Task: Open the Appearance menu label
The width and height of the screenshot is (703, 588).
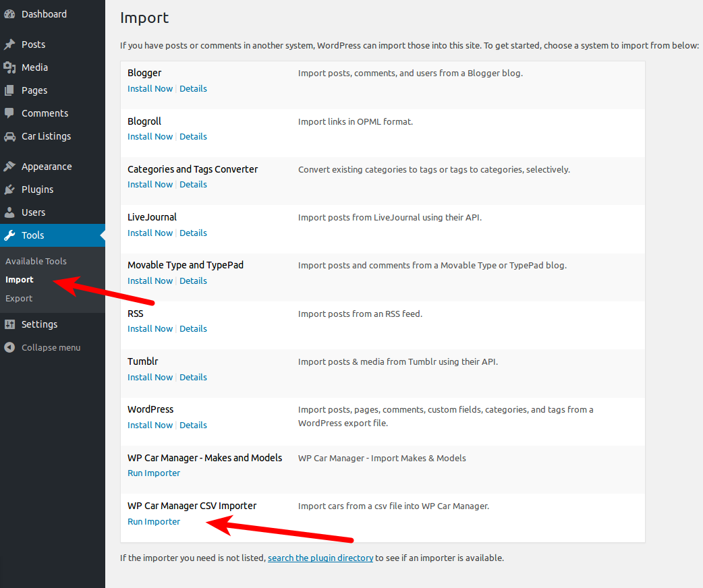Action: tap(47, 167)
